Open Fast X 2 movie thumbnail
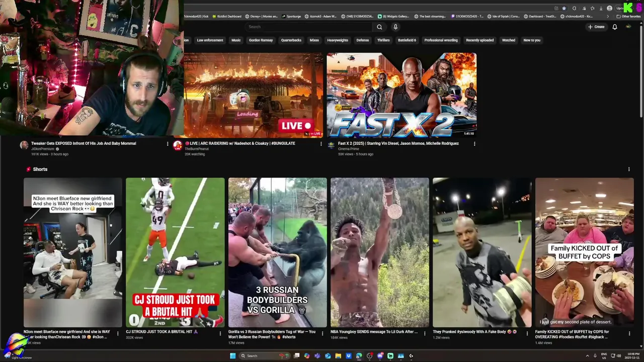The image size is (644, 362). click(x=401, y=95)
